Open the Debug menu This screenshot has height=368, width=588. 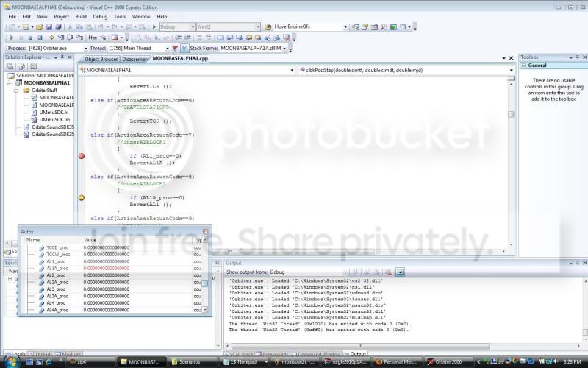click(x=100, y=16)
